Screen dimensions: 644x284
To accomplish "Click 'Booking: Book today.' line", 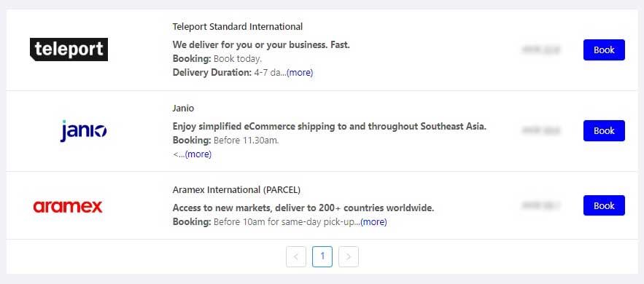I will click(x=217, y=58).
